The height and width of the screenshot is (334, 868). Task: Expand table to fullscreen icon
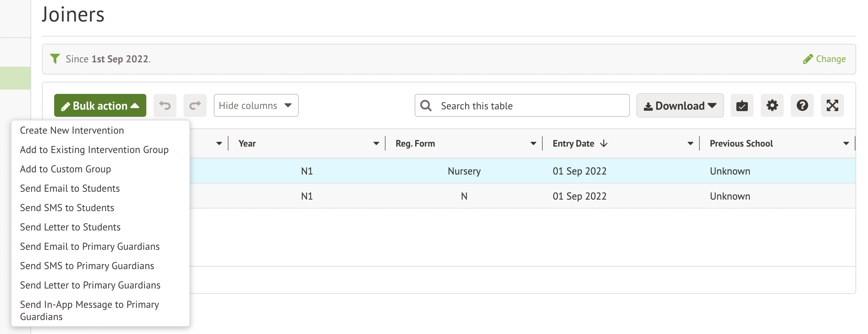point(832,105)
